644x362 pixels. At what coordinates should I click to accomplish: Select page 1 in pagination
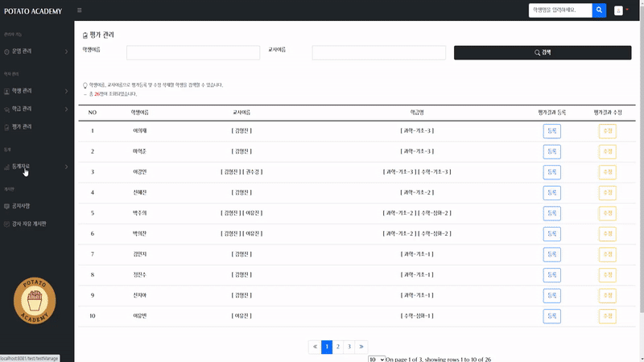(327, 347)
